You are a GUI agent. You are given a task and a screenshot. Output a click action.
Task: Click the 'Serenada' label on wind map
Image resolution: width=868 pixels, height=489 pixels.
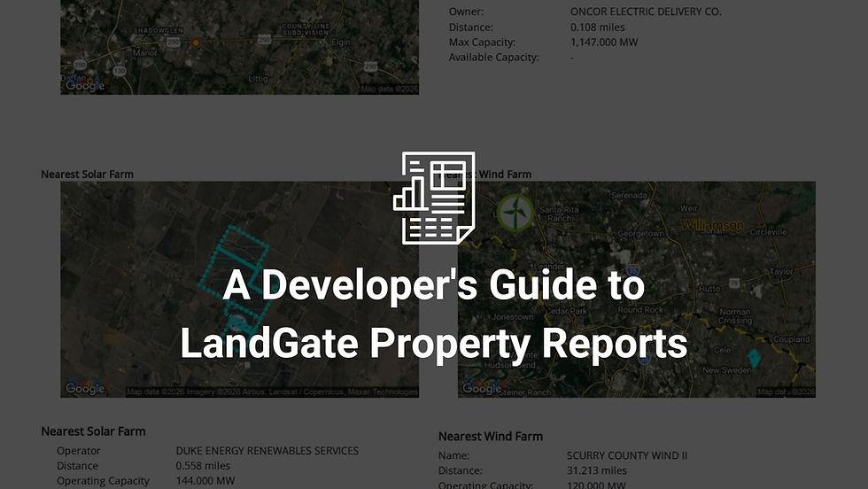click(x=630, y=195)
